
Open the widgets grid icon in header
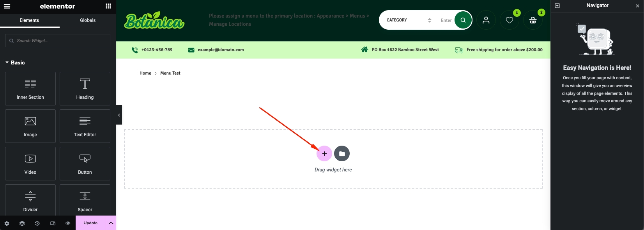(108, 6)
